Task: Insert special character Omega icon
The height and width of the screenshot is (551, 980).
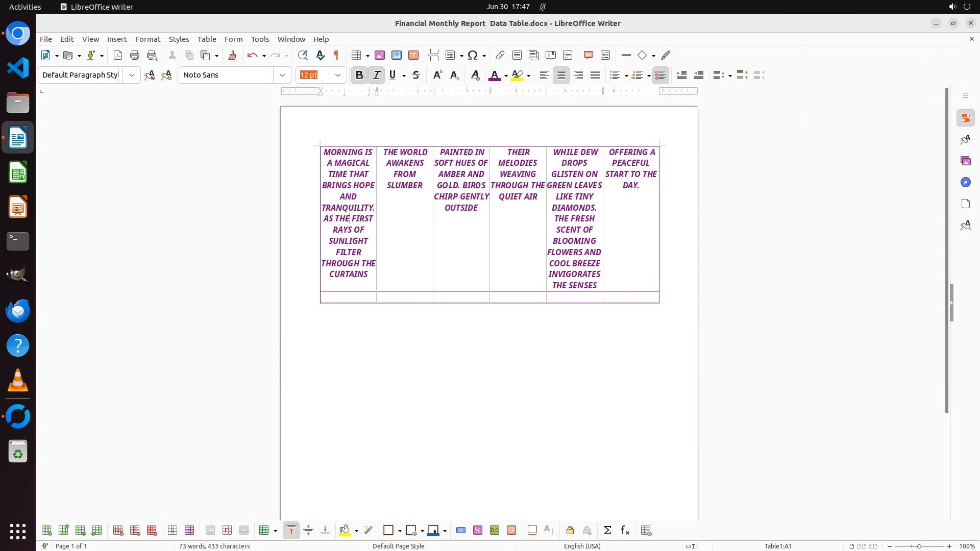Action: tap(473, 55)
